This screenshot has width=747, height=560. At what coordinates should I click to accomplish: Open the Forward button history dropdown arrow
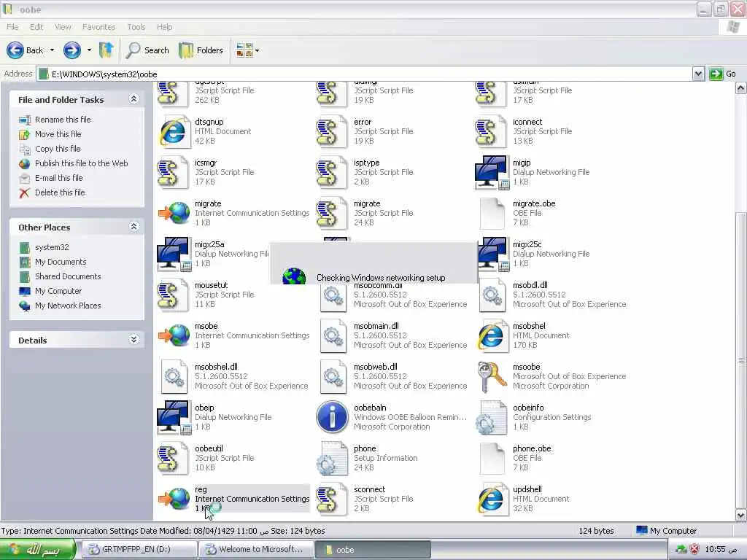[89, 50]
